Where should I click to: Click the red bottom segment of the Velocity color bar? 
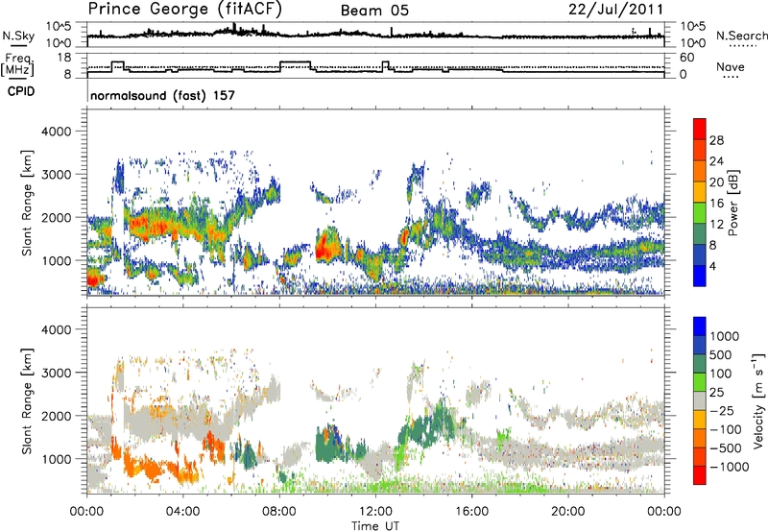pos(700,475)
